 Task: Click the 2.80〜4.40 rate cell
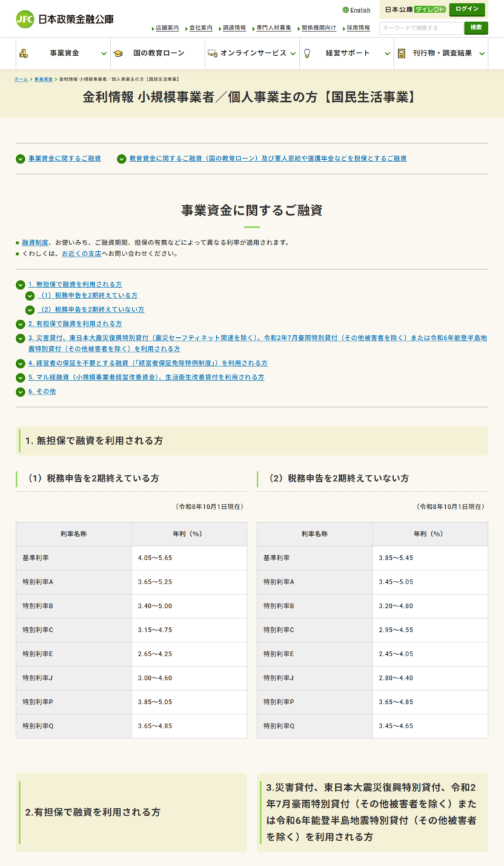(430, 678)
